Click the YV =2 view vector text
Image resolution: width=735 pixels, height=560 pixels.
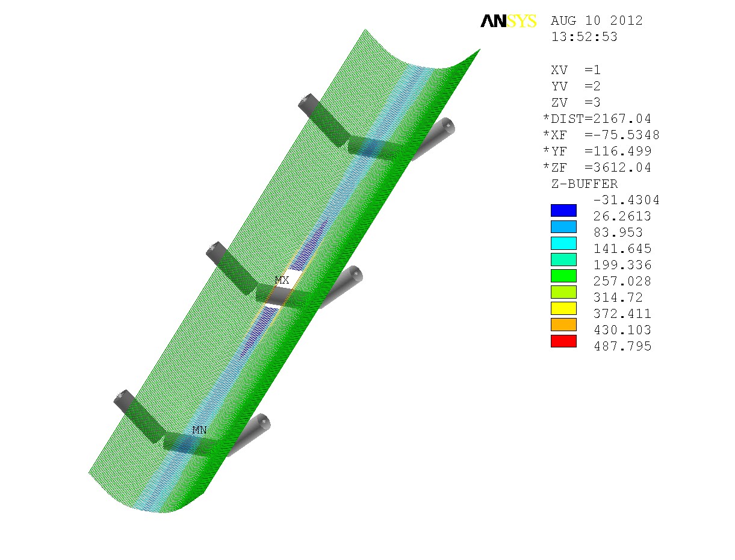tap(576, 86)
